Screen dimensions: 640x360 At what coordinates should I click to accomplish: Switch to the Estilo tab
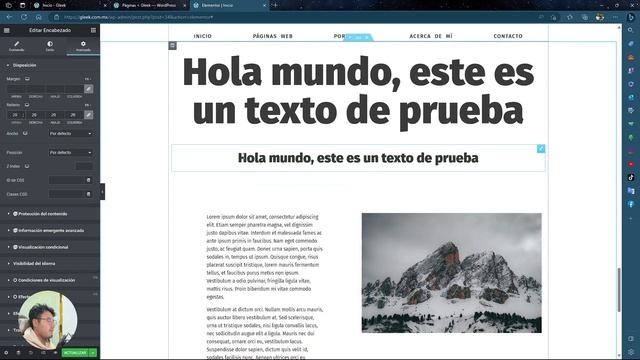coord(50,46)
